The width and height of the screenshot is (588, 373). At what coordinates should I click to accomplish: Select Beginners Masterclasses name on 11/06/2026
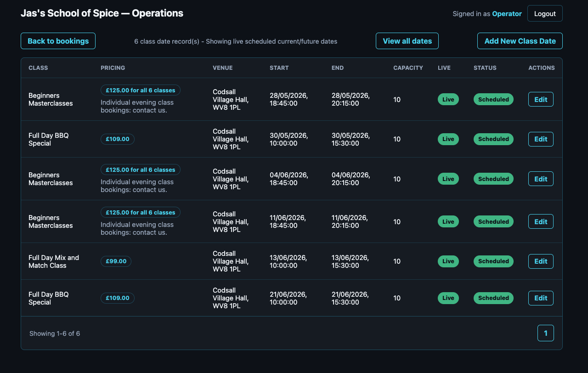[x=51, y=221]
